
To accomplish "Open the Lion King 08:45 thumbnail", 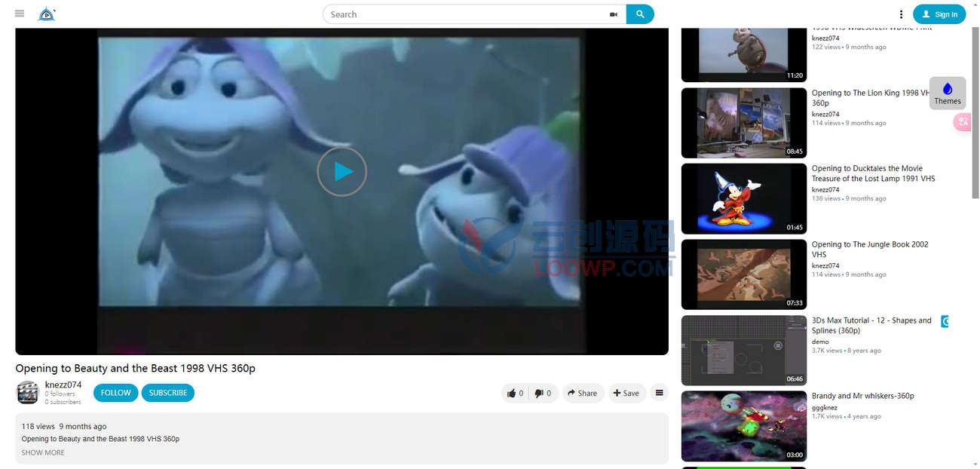I will [x=744, y=123].
